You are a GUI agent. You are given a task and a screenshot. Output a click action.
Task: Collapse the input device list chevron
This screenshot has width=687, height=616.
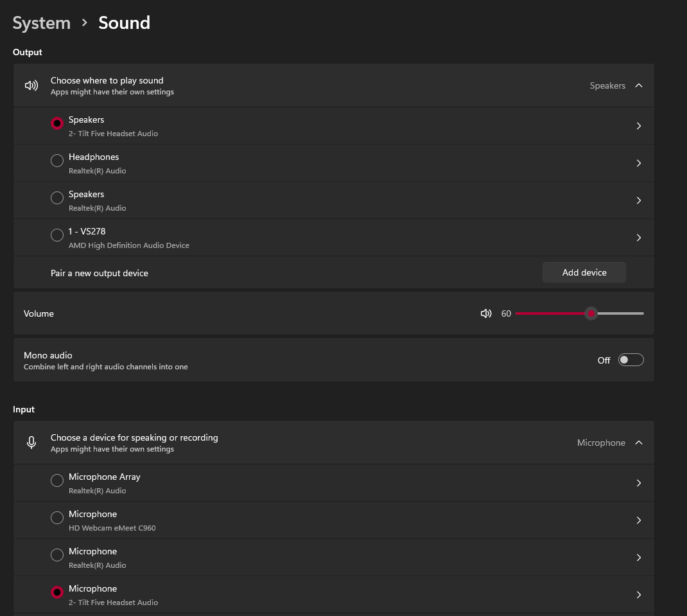639,443
